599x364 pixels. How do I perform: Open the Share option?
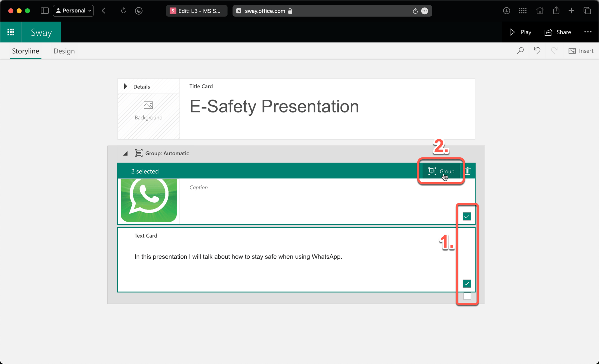(558, 32)
